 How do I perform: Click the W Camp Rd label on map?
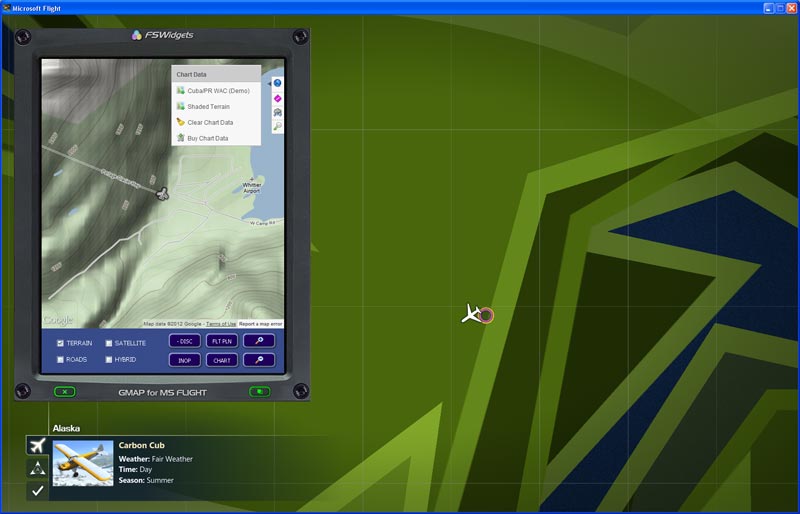coord(263,223)
